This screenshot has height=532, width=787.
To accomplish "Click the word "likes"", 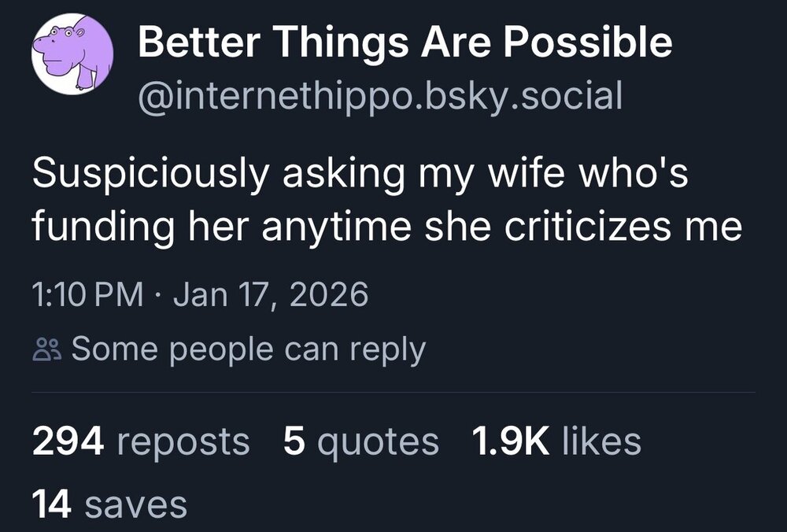I will tap(602, 441).
